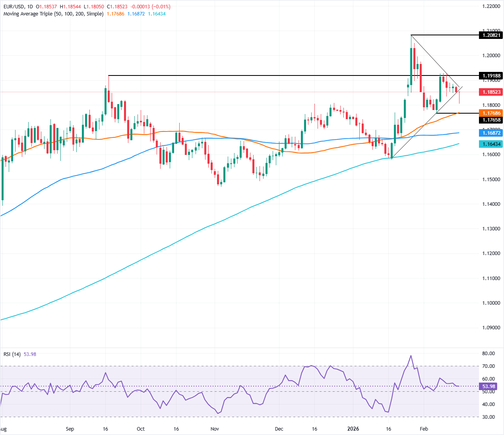504x435 pixels.
Task: Select the red 1.18523 price badge
Action: pos(491,92)
